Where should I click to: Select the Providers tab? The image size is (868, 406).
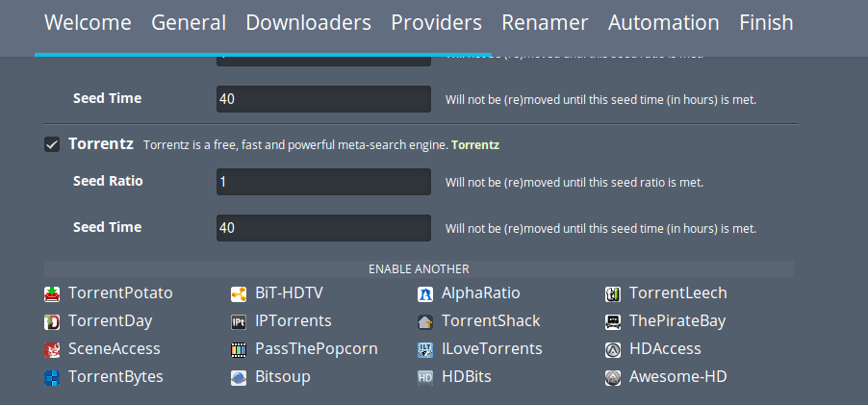[436, 23]
